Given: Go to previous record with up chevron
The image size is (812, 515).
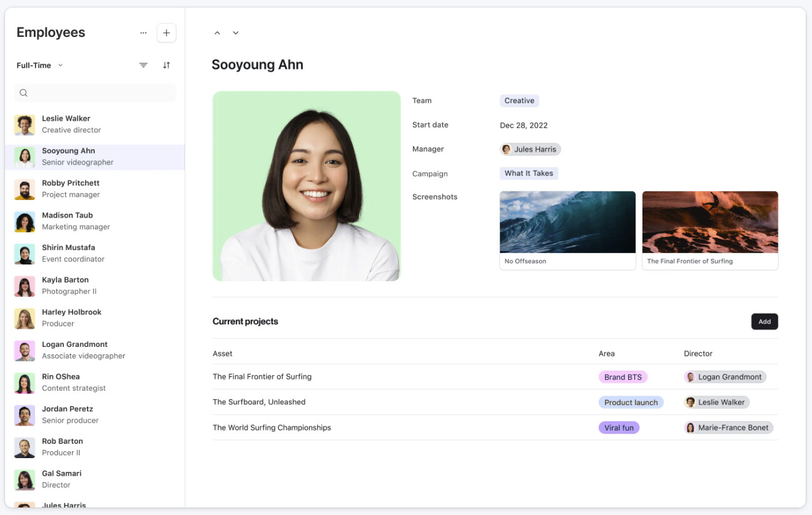Looking at the screenshot, I should point(217,33).
